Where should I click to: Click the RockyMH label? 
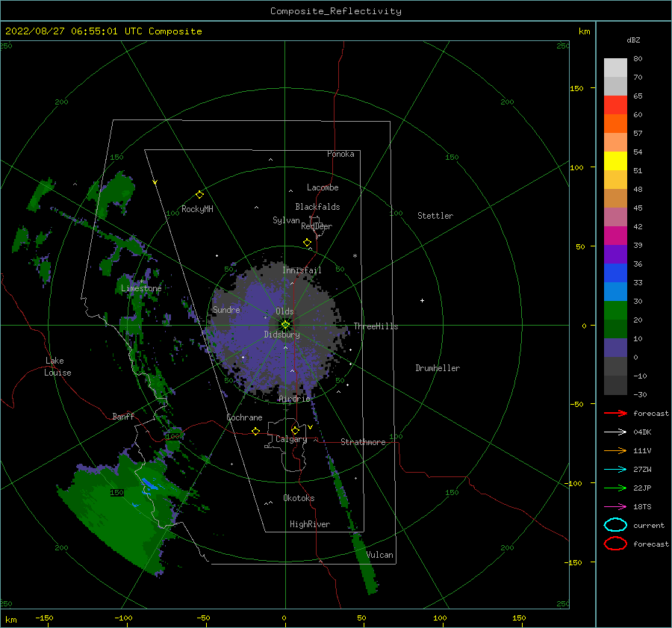coord(197,209)
